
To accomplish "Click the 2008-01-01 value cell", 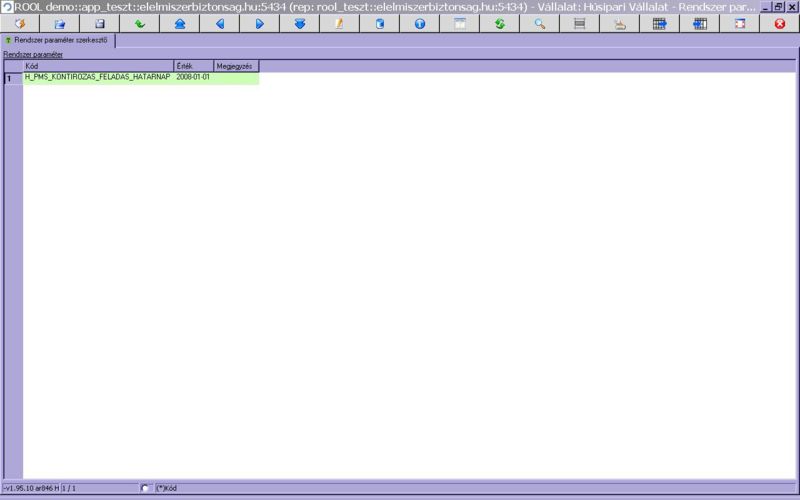I will tap(193, 77).
